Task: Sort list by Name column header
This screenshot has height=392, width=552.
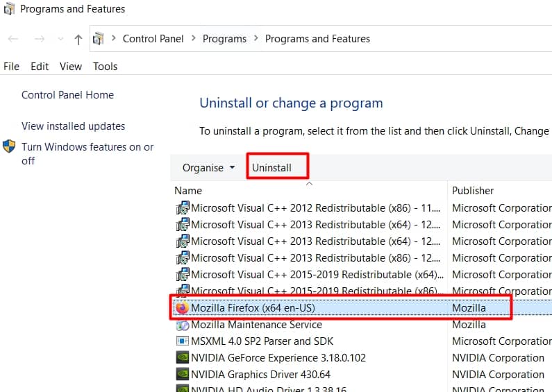Action: [x=188, y=190]
